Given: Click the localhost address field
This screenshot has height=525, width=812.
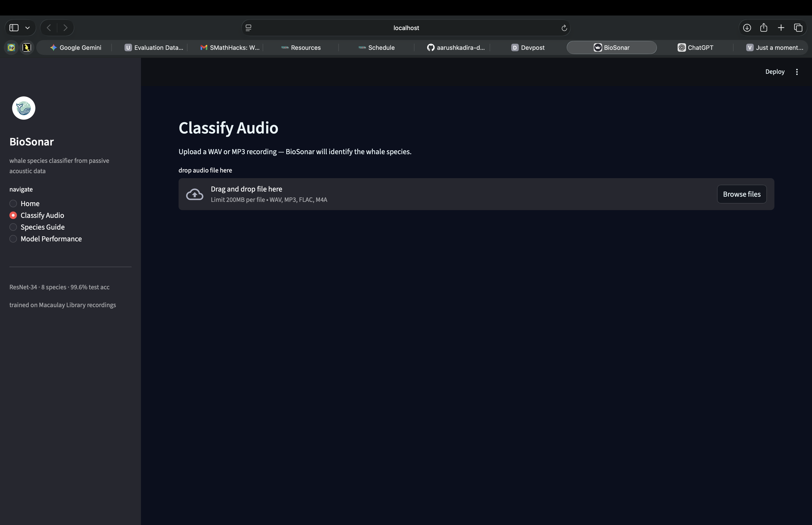Looking at the screenshot, I should pyautogui.click(x=406, y=28).
